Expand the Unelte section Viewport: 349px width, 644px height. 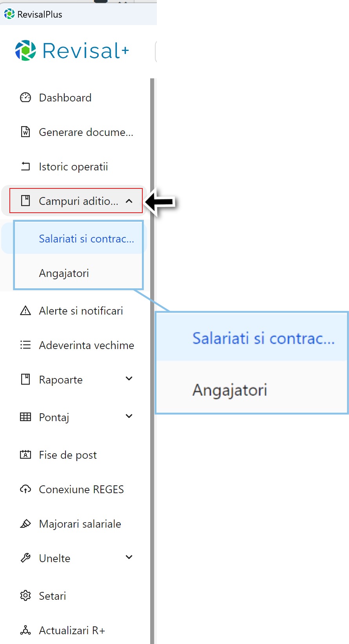pyautogui.click(x=129, y=557)
